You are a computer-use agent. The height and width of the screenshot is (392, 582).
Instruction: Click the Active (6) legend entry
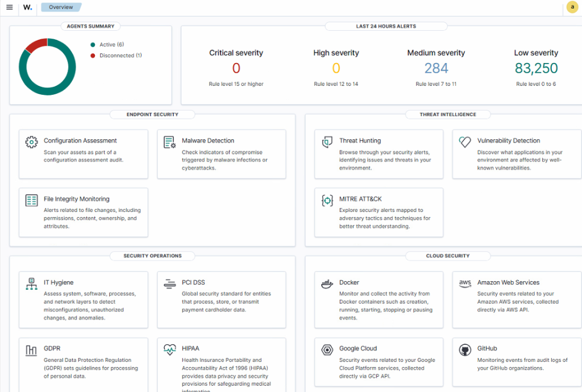[x=111, y=44]
